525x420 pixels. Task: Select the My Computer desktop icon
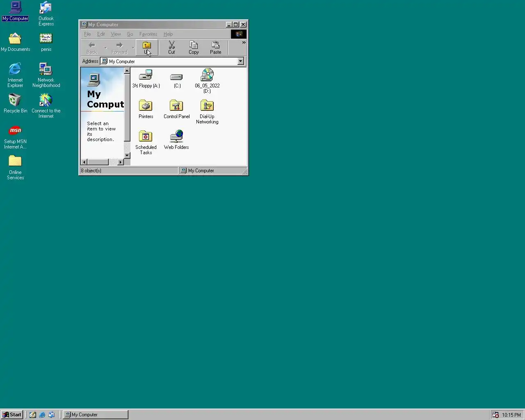[x=15, y=11]
